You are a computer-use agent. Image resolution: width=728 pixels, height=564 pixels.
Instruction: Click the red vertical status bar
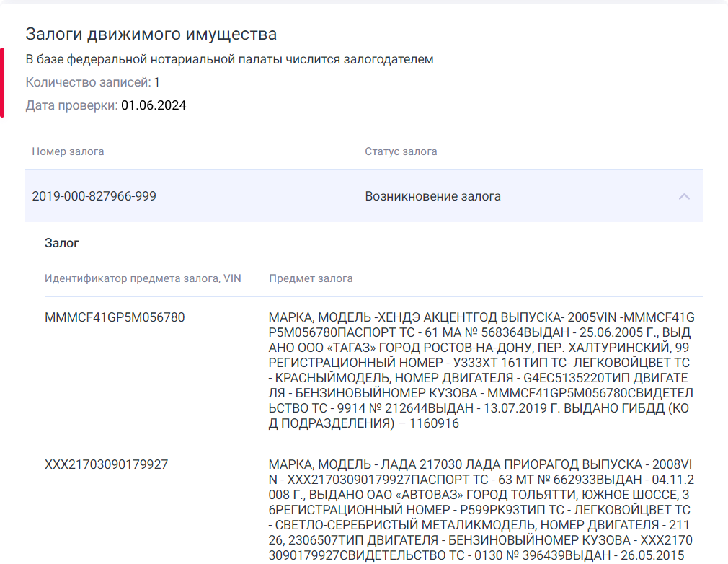2,82
